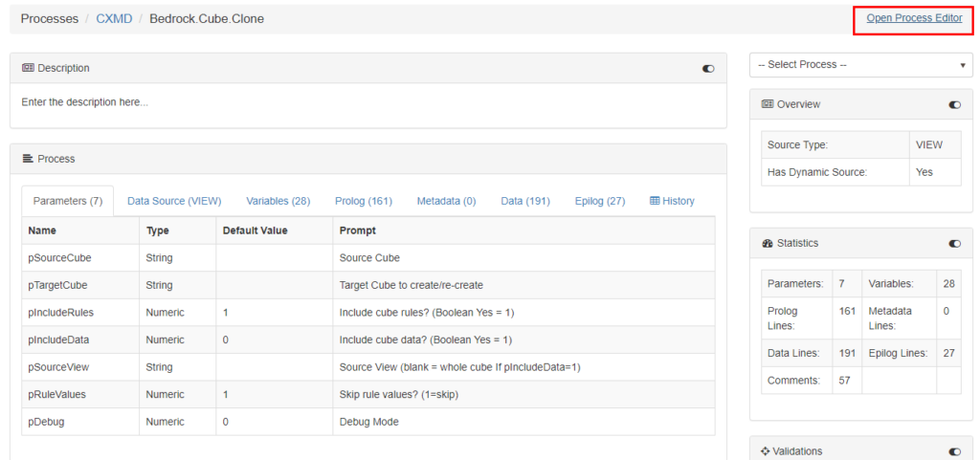Toggle the Overview panel switch
Screen dimensions: 980x460
point(954,104)
